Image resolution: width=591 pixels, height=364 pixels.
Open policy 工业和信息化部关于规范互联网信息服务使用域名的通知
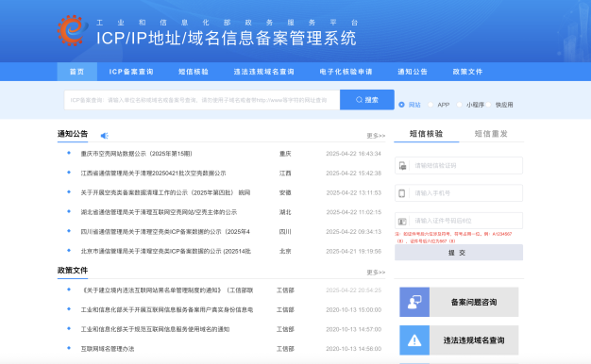[155, 329]
